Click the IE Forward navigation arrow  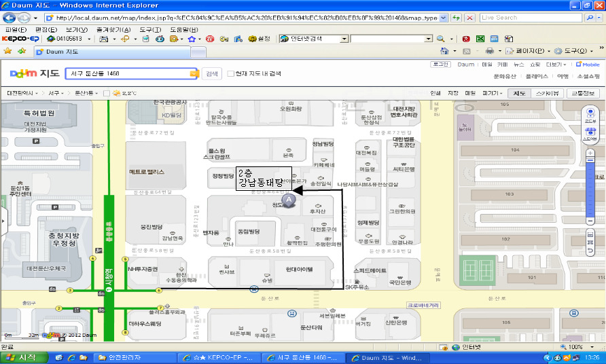[24, 18]
